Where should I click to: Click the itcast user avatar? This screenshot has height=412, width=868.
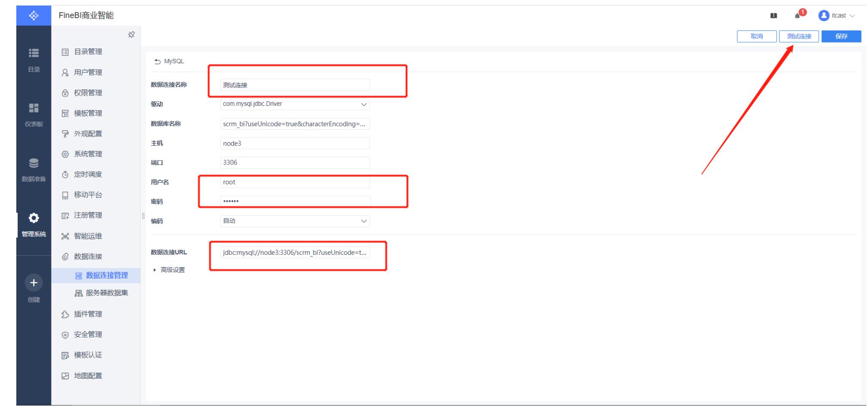coord(823,15)
